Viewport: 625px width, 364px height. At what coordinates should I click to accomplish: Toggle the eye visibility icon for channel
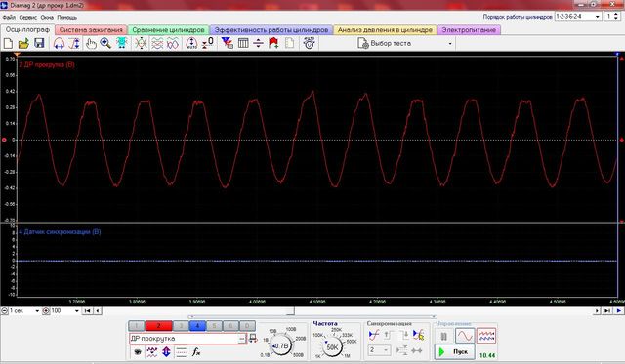(138, 351)
